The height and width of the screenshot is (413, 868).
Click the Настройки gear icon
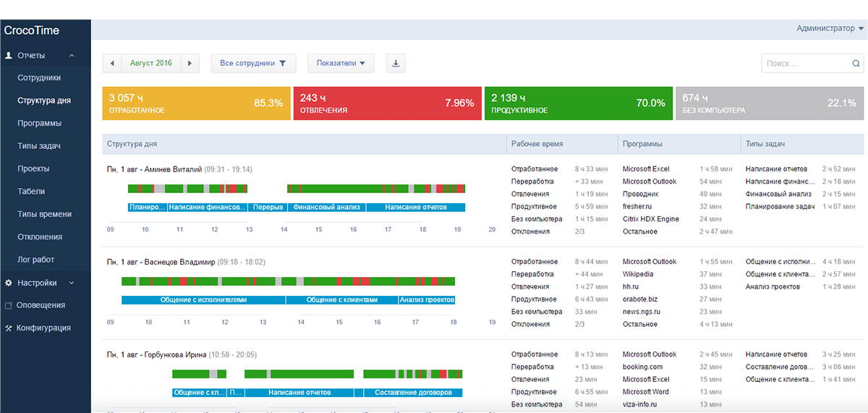[x=9, y=283]
